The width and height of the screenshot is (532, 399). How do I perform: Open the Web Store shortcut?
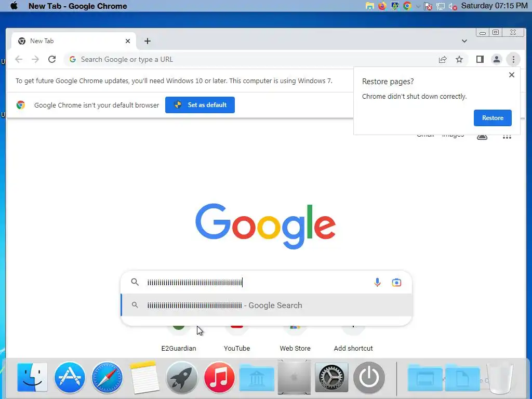coord(295,339)
